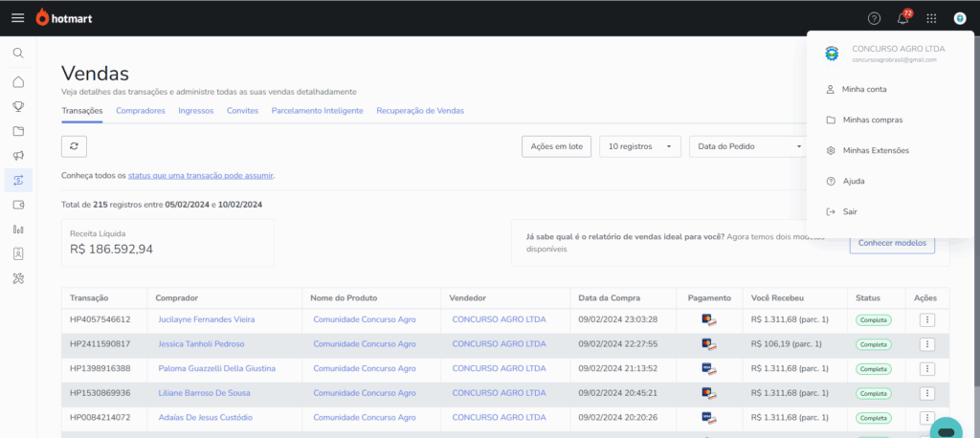The height and width of the screenshot is (438, 980).
Task: Open CONCURSO AGRO LTDA seller in HP2411590817 row
Action: tap(499, 343)
